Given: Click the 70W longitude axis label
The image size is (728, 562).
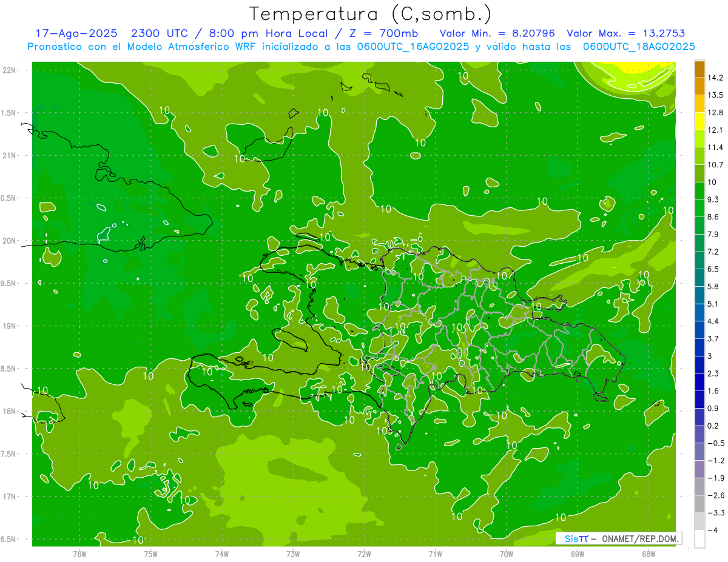Looking at the screenshot, I should pyautogui.click(x=506, y=554).
